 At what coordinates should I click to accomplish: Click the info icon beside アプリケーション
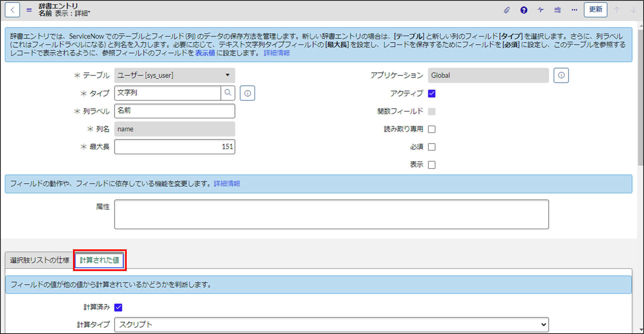pyautogui.click(x=561, y=75)
